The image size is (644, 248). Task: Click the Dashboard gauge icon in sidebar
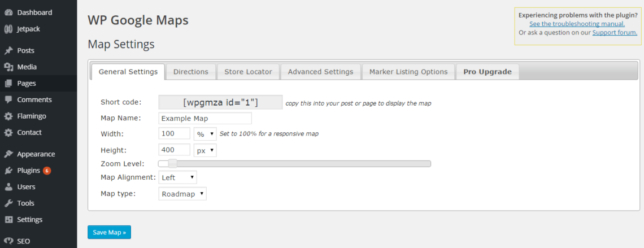(x=8, y=12)
